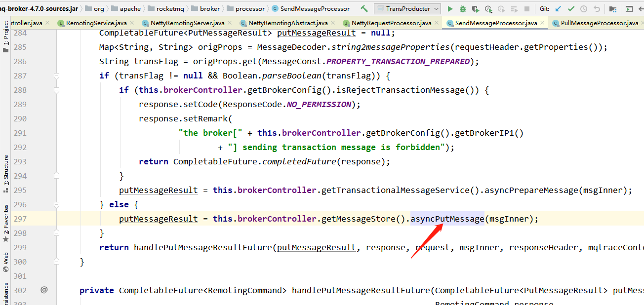Click the Git rollback arrow icon

point(597,9)
